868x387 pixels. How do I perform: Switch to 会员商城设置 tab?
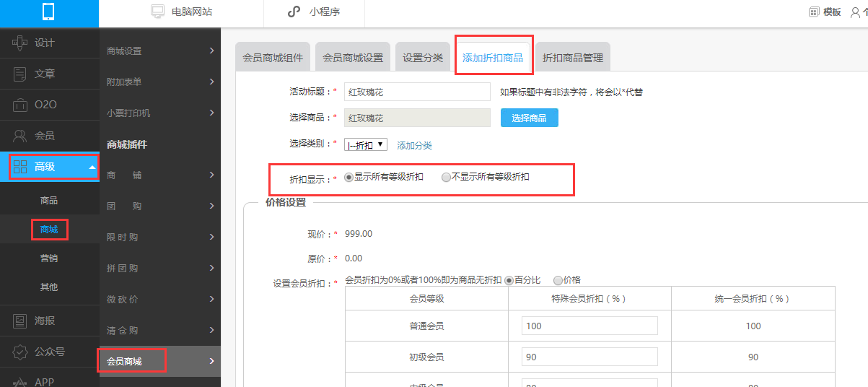coord(353,57)
